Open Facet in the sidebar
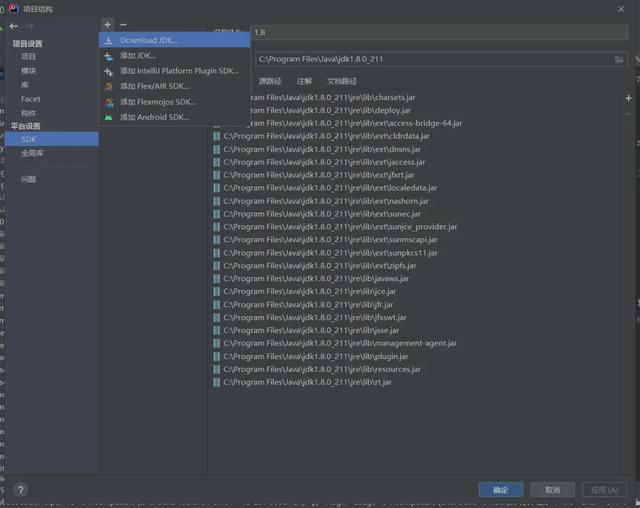Image resolution: width=640 pixels, height=508 pixels. [x=31, y=99]
